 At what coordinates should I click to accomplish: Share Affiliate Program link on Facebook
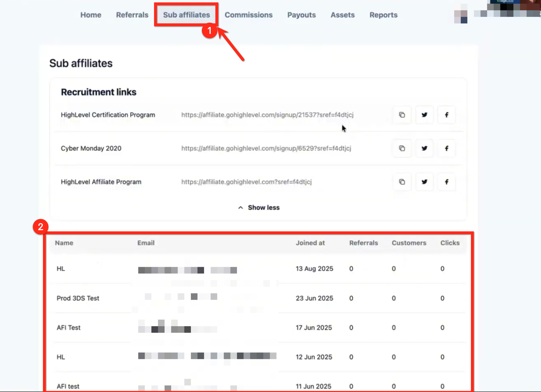click(446, 182)
